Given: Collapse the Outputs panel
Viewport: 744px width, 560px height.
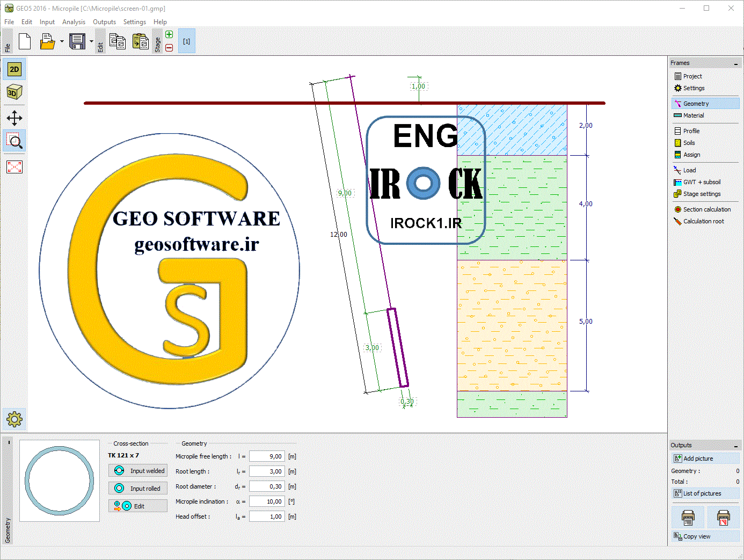Looking at the screenshot, I should coord(736,446).
